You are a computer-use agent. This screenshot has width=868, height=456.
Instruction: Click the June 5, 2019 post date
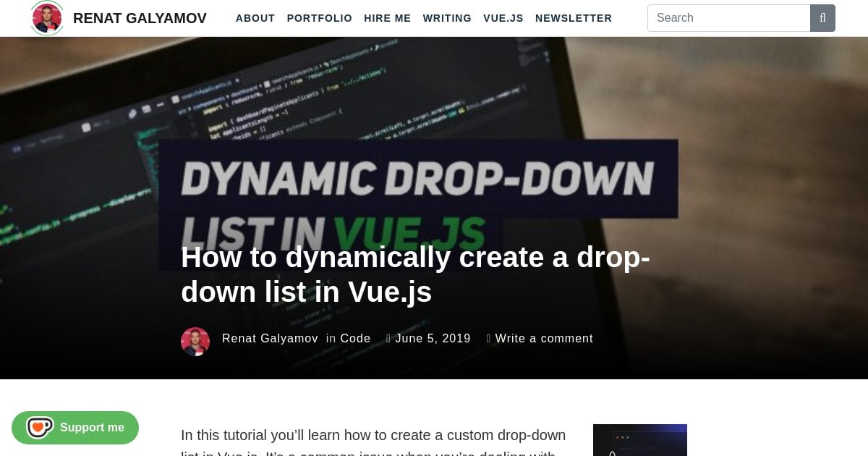(433, 339)
